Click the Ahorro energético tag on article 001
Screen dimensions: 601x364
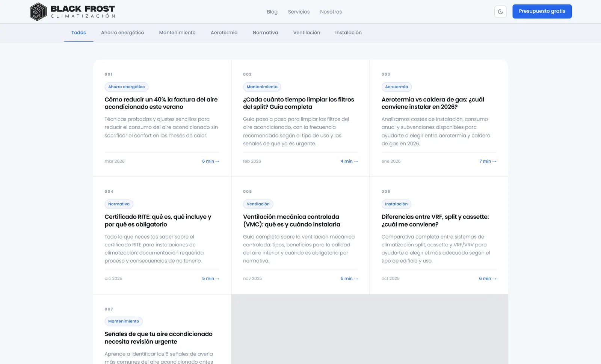tap(127, 87)
